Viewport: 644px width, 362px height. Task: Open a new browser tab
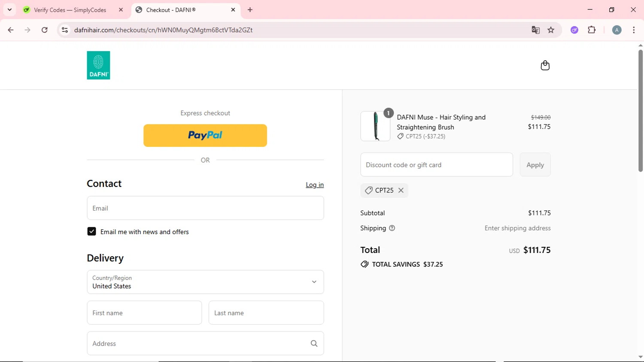tap(250, 9)
